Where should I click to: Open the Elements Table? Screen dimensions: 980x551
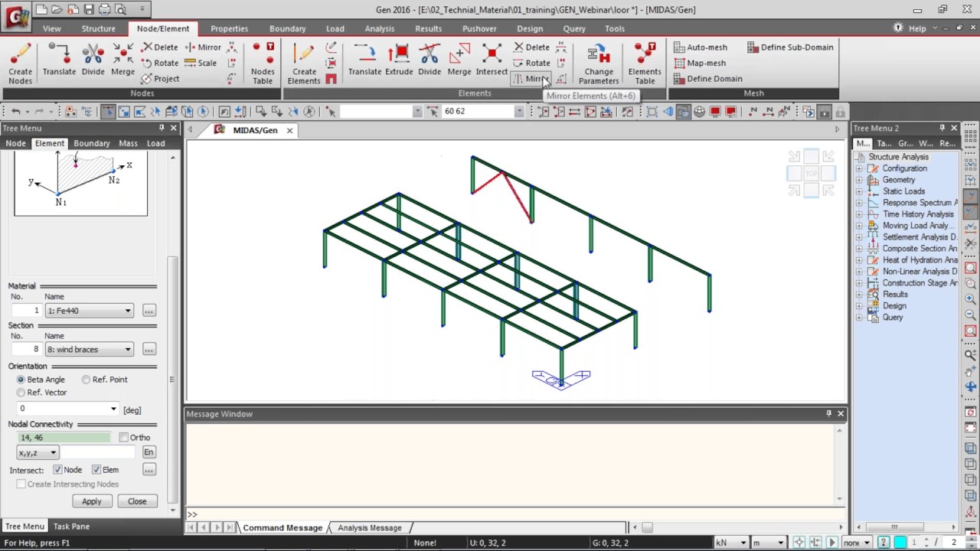(645, 63)
